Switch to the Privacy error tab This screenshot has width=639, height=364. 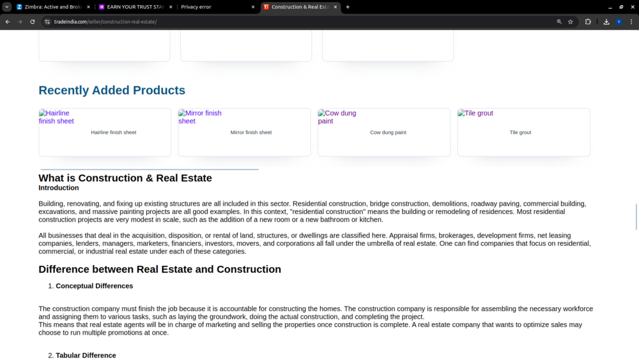(211, 7)
